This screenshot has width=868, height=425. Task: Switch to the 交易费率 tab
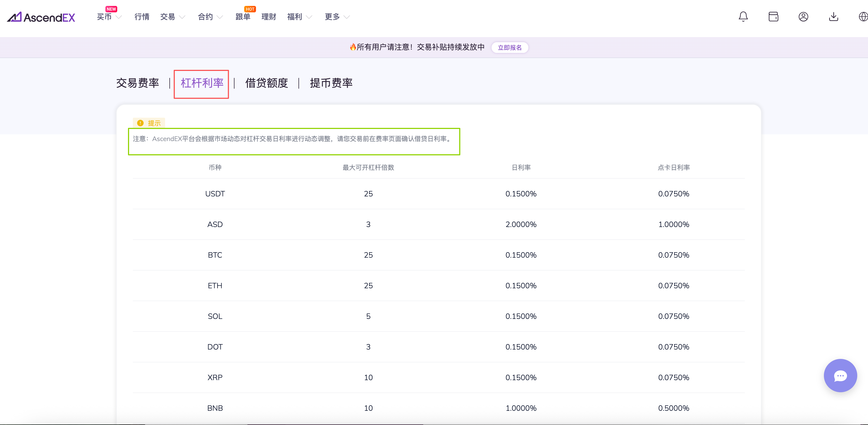[x=137, y=83]
